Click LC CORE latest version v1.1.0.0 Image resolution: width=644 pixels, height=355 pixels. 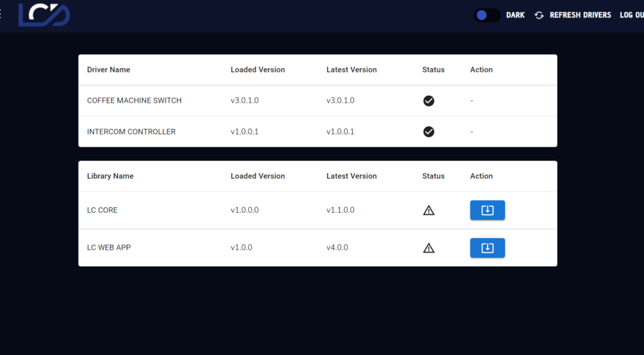[340, 210]
